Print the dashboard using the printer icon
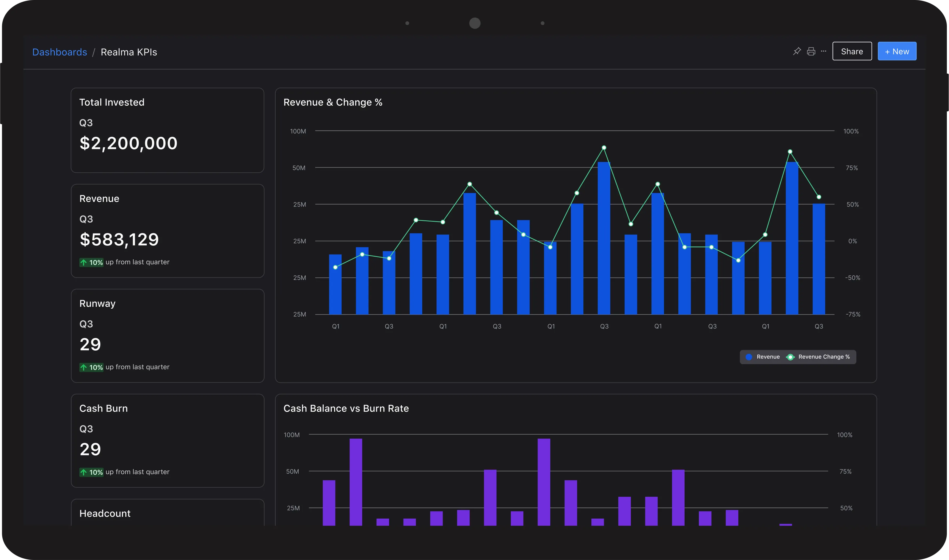 [x=811, y=51]
